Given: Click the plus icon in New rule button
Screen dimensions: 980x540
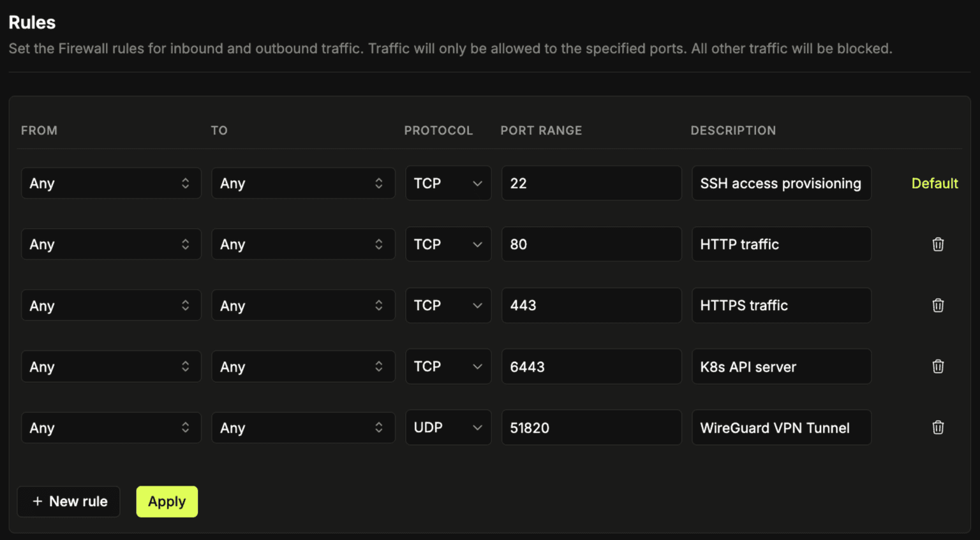Looking at the screenshot, I should pos(37,502).
